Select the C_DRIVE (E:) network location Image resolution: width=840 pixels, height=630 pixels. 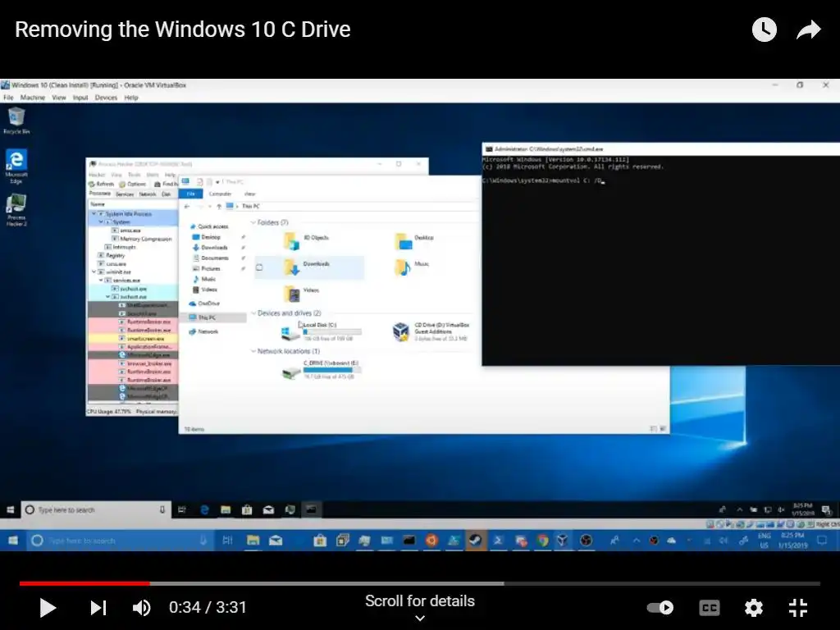tap(322, 370)
